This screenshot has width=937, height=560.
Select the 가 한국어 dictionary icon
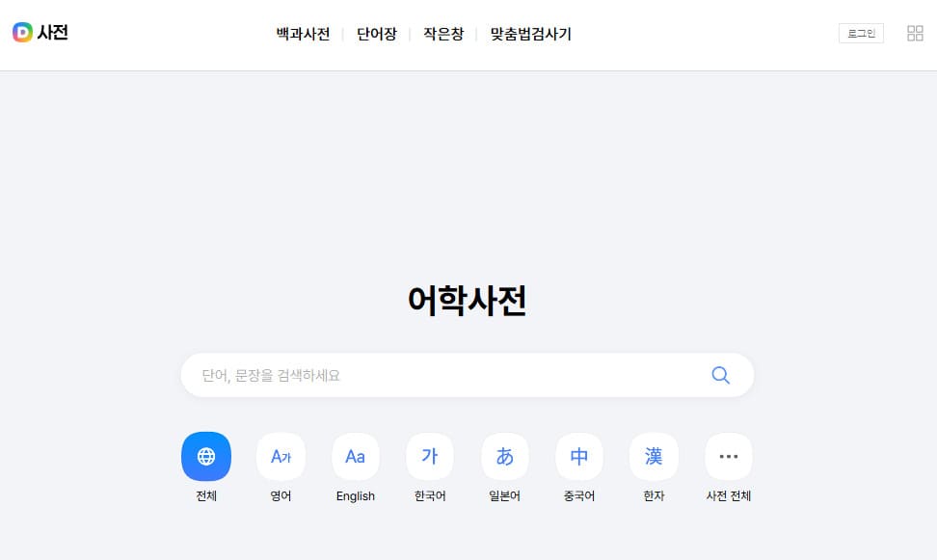(x=429, y=456)
